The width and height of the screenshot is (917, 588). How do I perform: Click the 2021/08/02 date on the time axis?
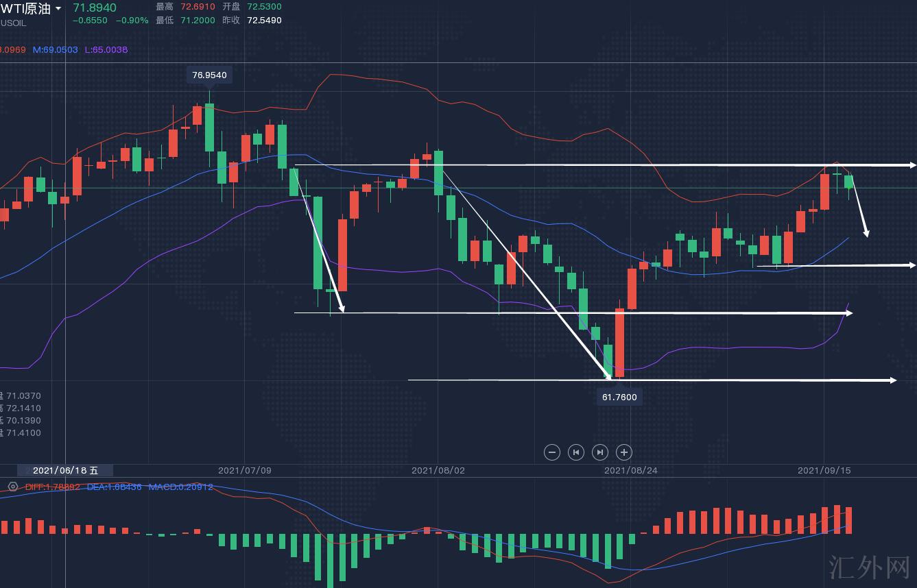point(438,471)
